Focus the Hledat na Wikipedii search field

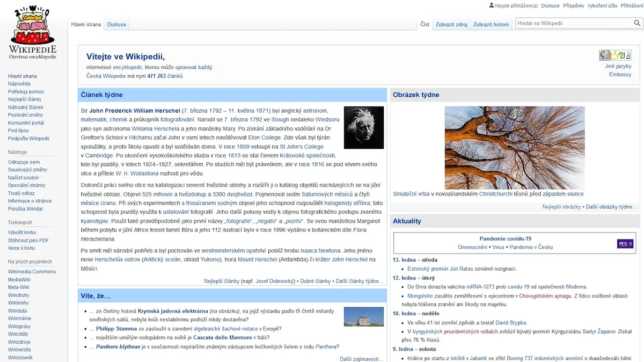click(x=574, y=23)
